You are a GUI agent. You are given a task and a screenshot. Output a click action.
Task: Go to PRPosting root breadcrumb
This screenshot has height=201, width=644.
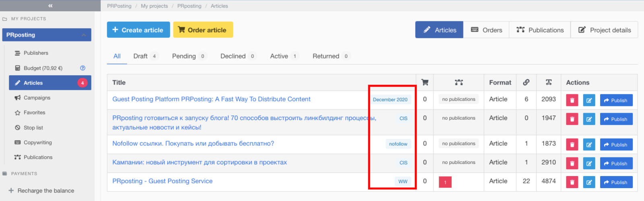pos(119,6)
